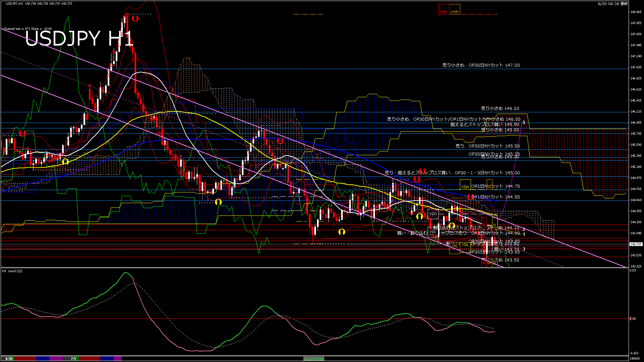
Task: Click the yellow up arrow near 145.25 at left
Action: (65, 162)
